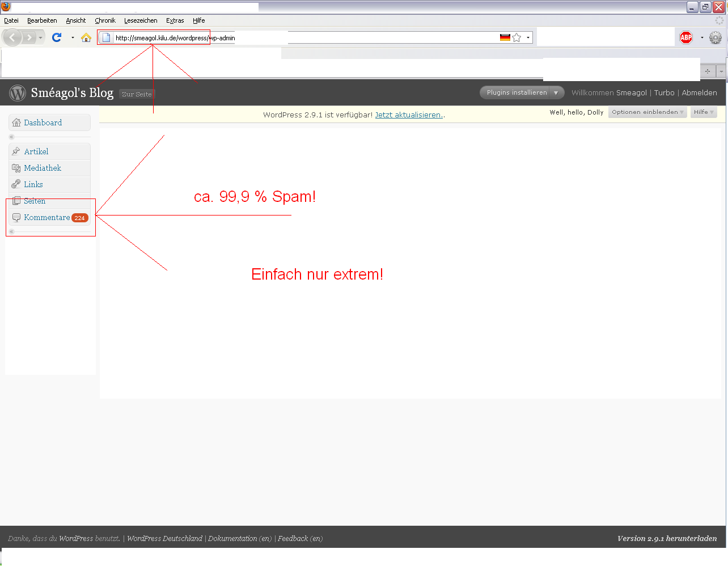The height and width of the screenshot is (566, 728).
Task: Bookmark the page with the star icon
Action: tap(517, 37)
